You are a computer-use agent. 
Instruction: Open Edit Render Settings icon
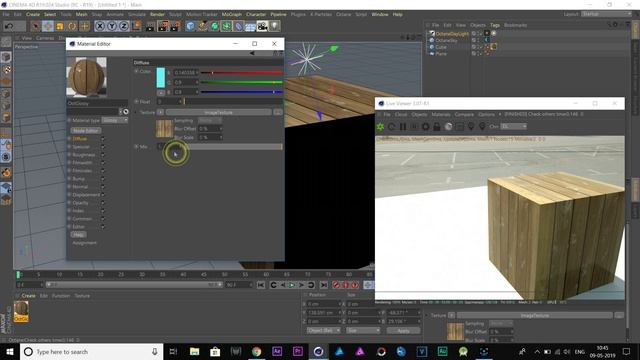175,26
